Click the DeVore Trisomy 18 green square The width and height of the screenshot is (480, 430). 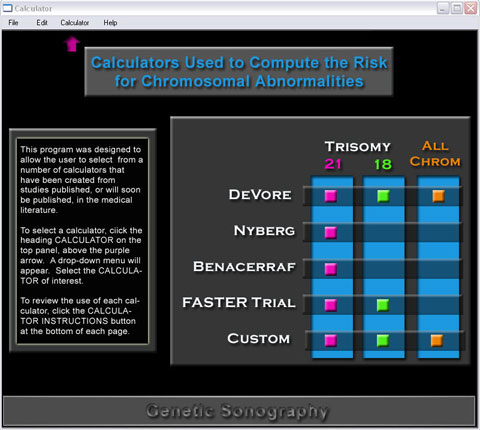coord(383,196)
